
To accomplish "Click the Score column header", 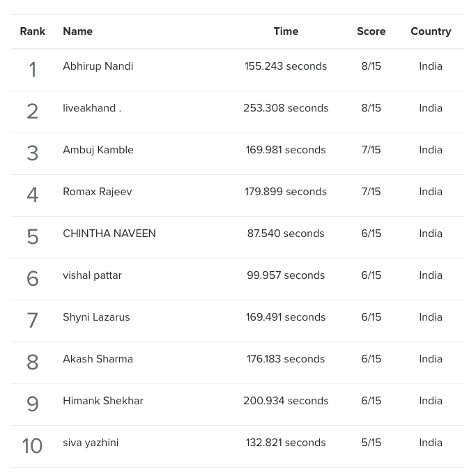I will pos(371,31).
